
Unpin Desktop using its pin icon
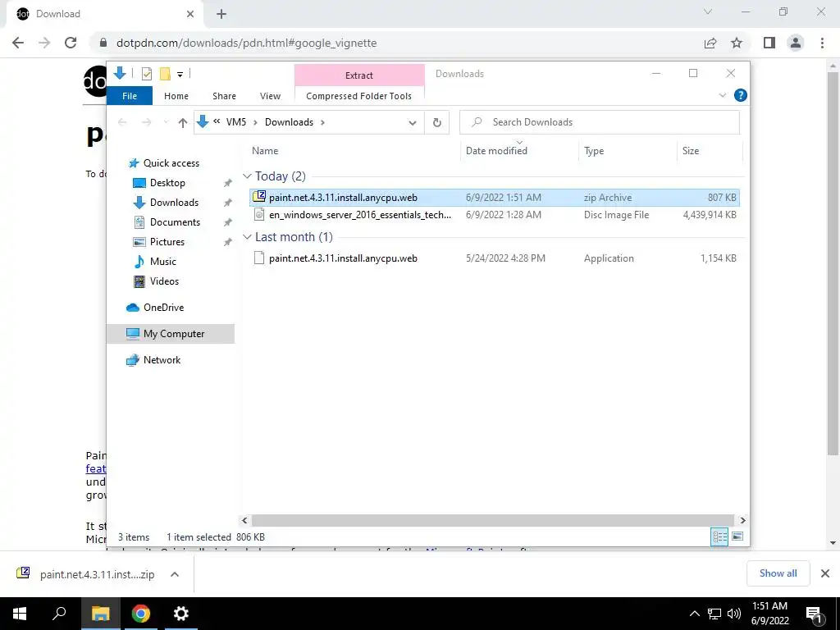(x=228, y=183)
